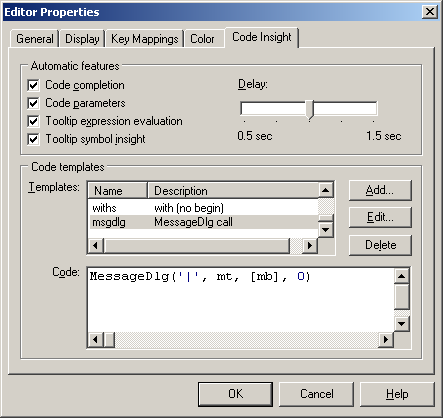Click right arrow of templates horizontal scrollbar
This screenshot has height=418, width=443.
tap(310, 246)
